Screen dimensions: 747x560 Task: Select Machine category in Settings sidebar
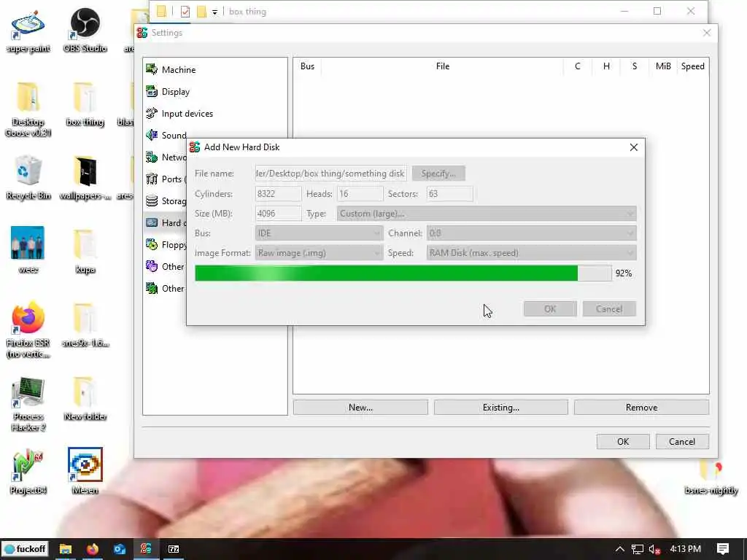point(171,69)
